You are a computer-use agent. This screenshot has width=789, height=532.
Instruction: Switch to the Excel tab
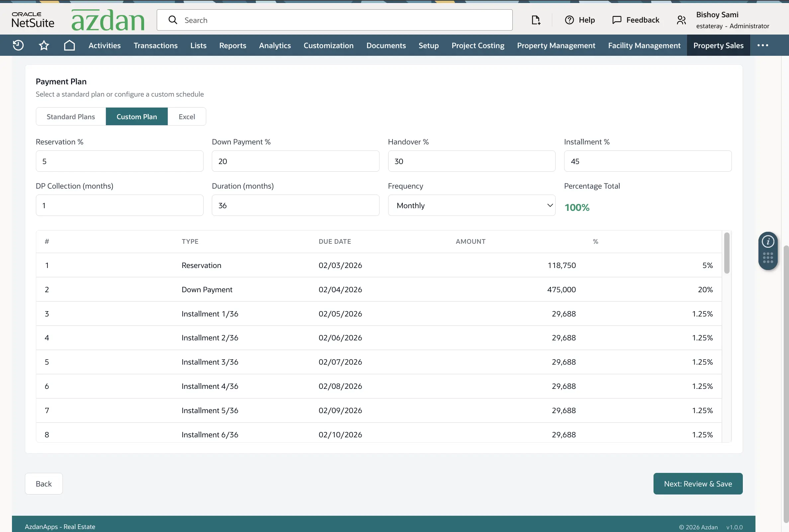187,116
